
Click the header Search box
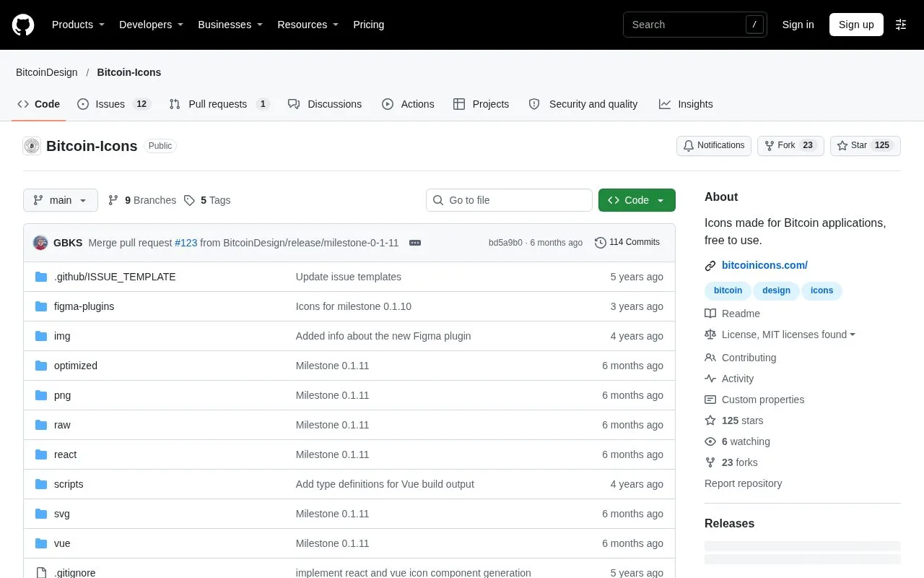pyautogui.click(x=695, y=25)
